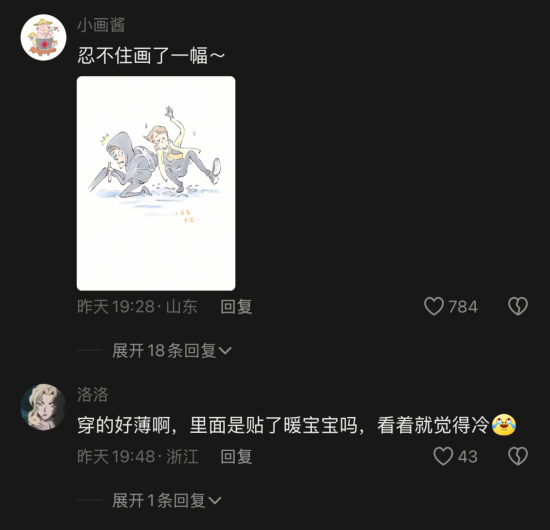Image resolution: width=550 pixels, height=530 pixels.
Task: Expand the 18 replies thread
Action: coord(172,350)
